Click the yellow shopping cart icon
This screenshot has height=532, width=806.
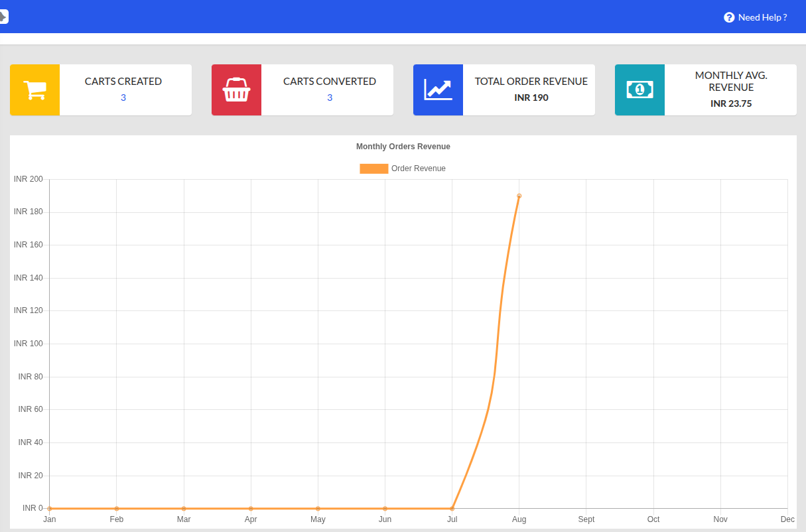tap(34, 90)
